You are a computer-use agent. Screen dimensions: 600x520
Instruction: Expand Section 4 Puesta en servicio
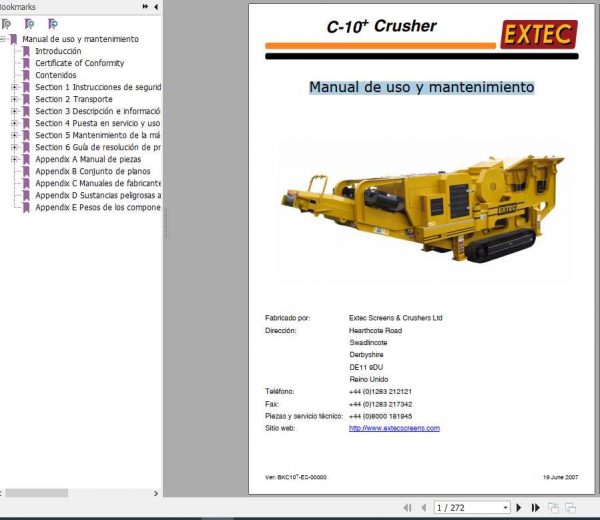tap(14, 123)
